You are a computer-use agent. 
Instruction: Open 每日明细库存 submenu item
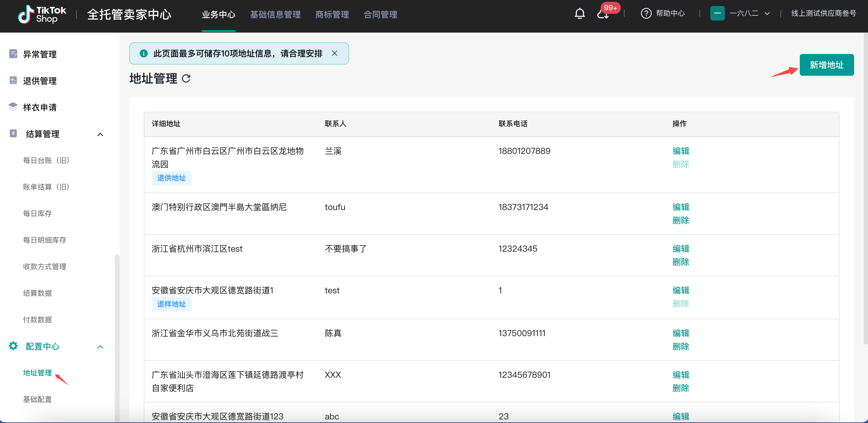pyautogui.click(x=44, y=240)
